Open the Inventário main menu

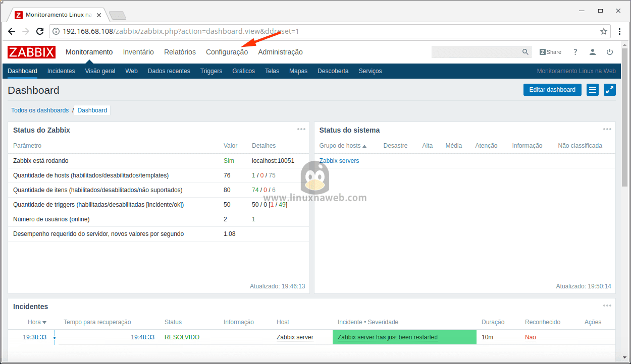coord(138,52)
